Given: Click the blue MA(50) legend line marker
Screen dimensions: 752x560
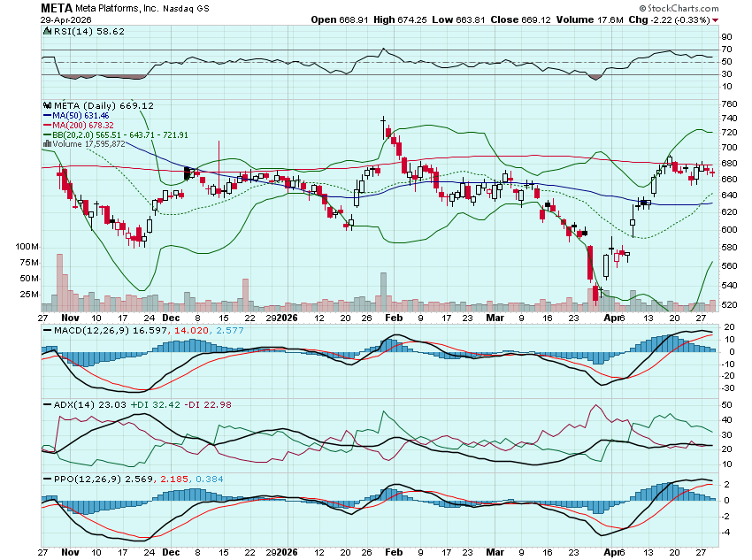Looking at the screenshot, I should 45,115.
